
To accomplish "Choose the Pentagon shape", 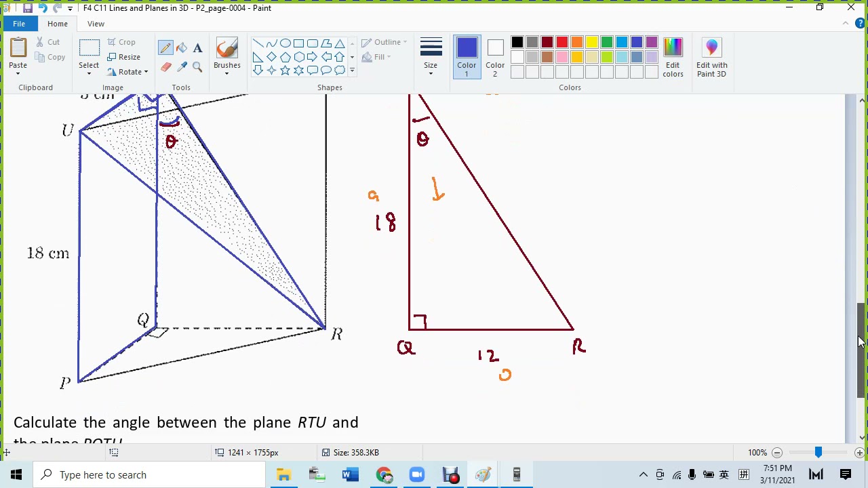I will pos(285,57).
